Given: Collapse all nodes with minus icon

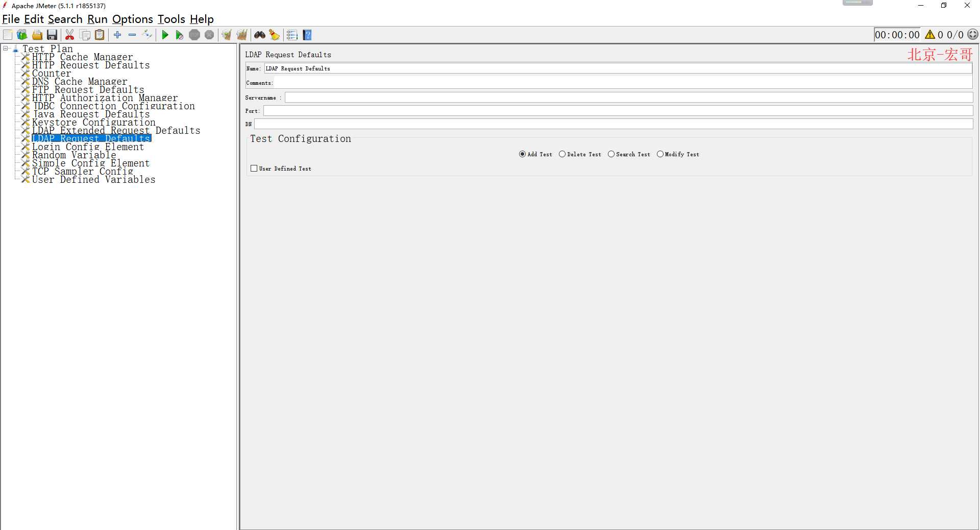Looking at the screenshot, I should pos(132,35).
